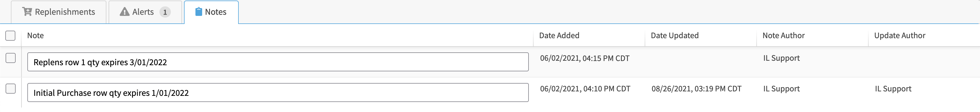
Task: Open the Alerts tab
Action: pyautogui.click(x=145, y=12)
